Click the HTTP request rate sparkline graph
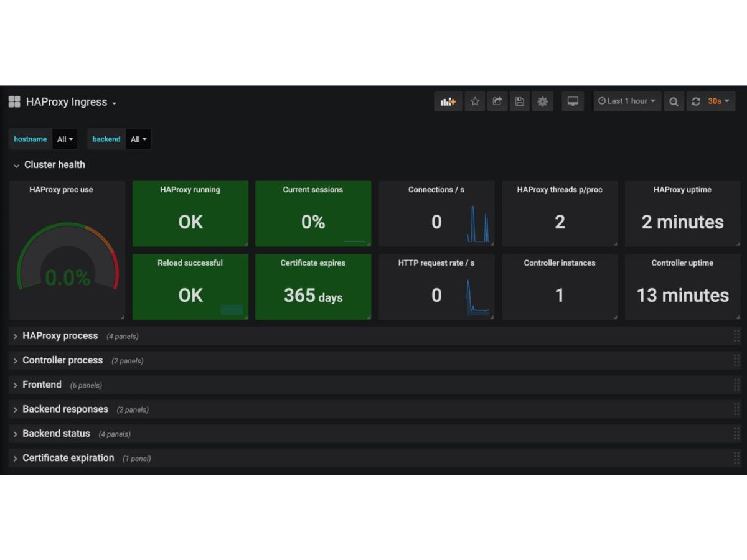Screen dimensions: 747x560 (478, 297)
